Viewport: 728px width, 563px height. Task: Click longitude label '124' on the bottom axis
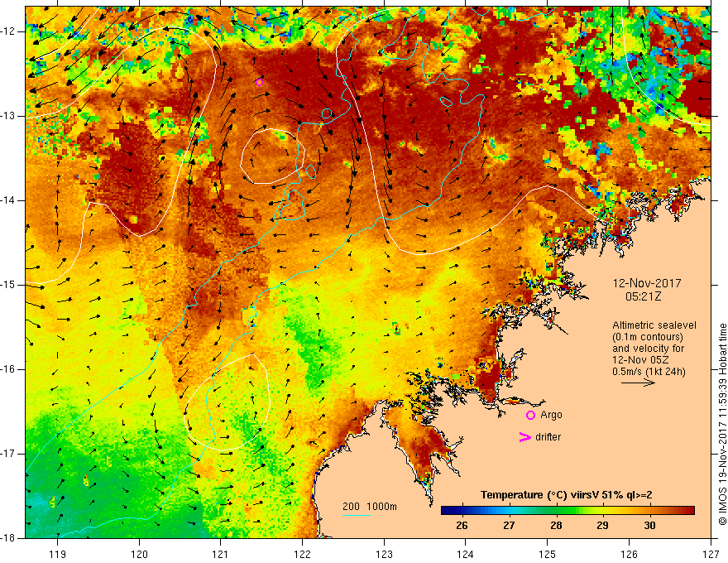tap(466, 554)
